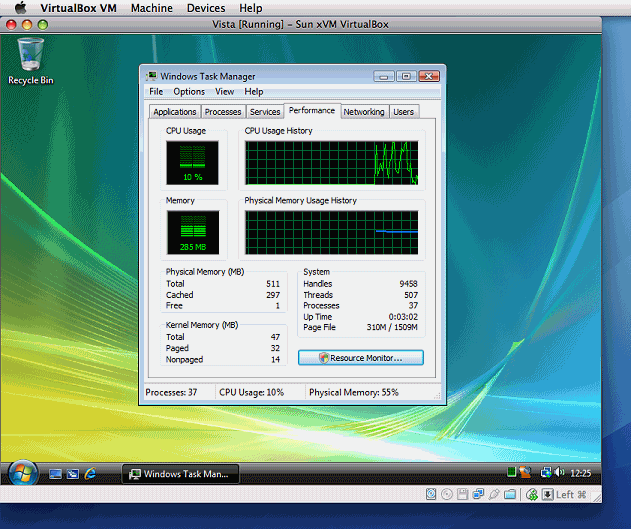This screenshot has height=529, width=631.
Task: Open the Windows Vista Start orb
Action: click(x=22, y=473)
